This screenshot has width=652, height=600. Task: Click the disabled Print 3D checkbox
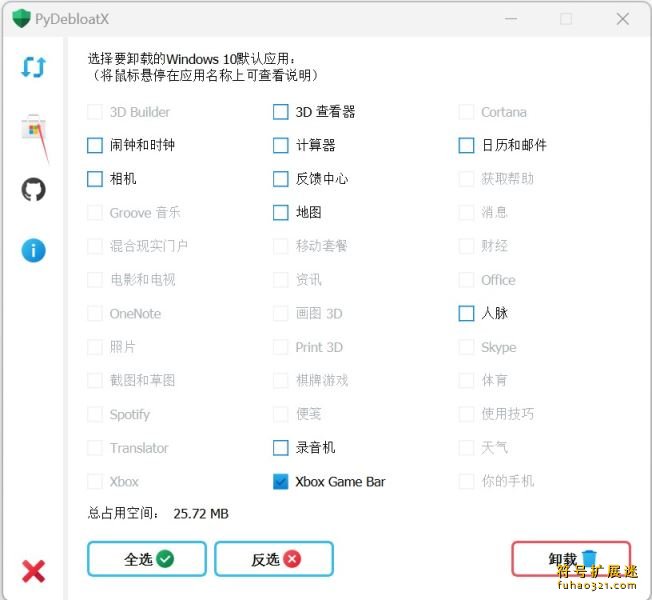[280, 347]
